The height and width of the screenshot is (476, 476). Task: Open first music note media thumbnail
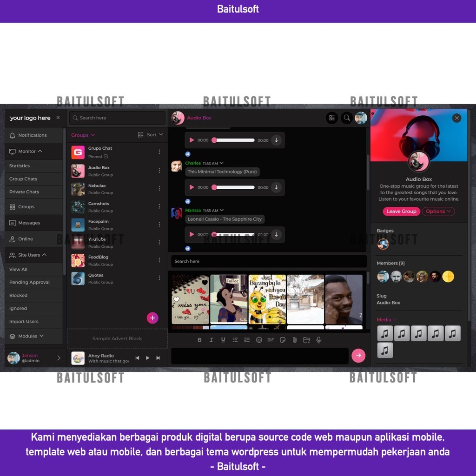tap(385, 333)
